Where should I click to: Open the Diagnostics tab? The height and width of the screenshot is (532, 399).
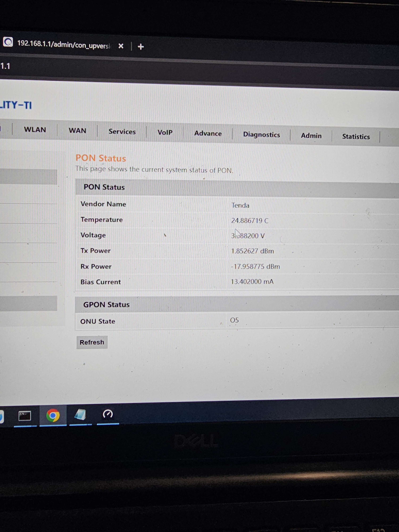(x=261, y=135)
